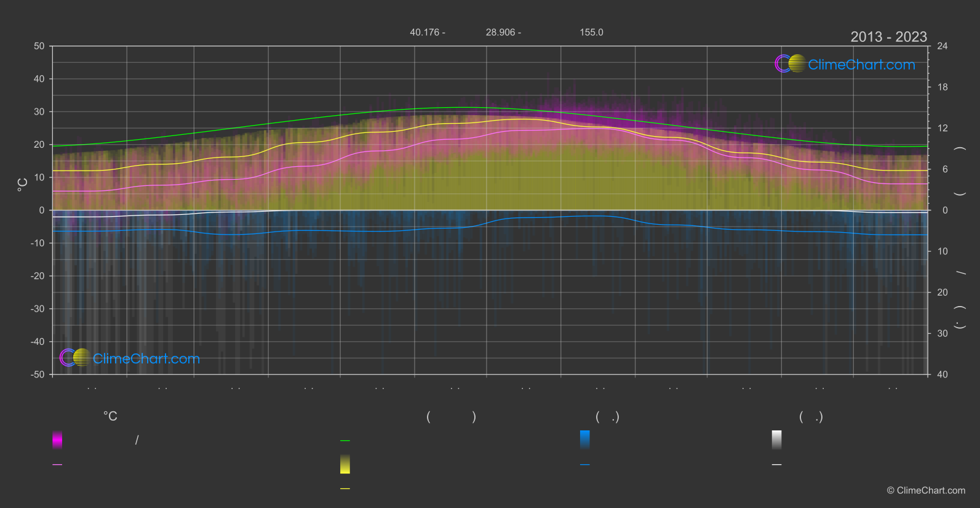Toggle the green daylight line legend marker
Image resolution: width=980 pixels, height=508 pixels.
tap(345, 441)
